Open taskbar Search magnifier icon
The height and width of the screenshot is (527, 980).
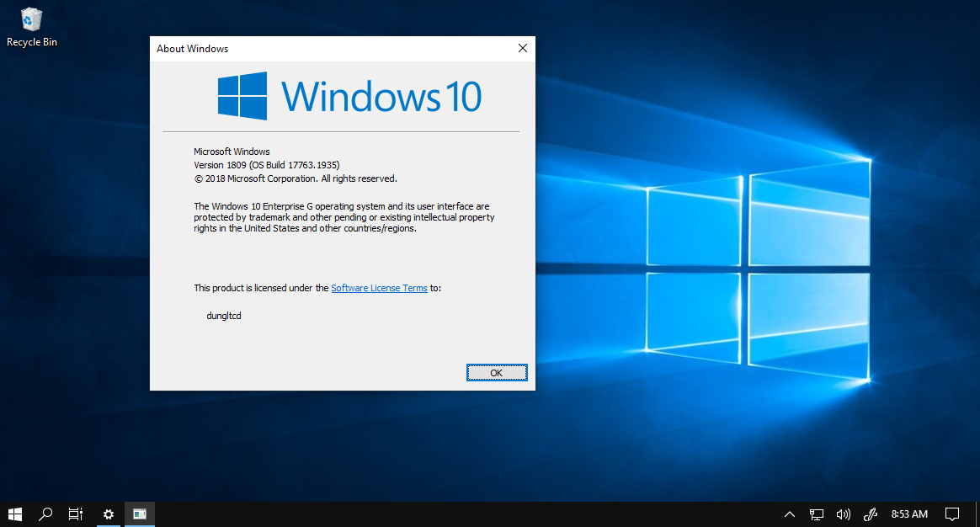coord(45,514)
